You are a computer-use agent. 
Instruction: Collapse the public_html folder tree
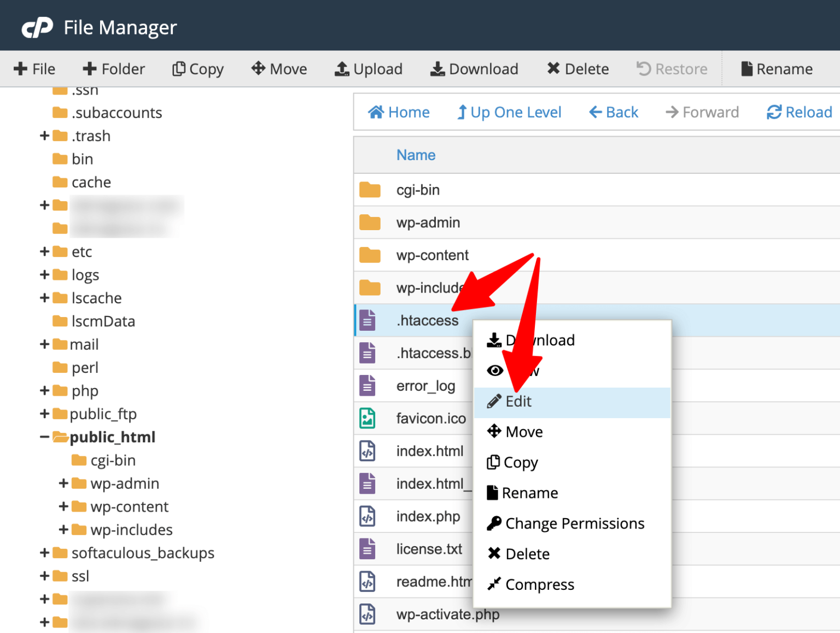44,437
